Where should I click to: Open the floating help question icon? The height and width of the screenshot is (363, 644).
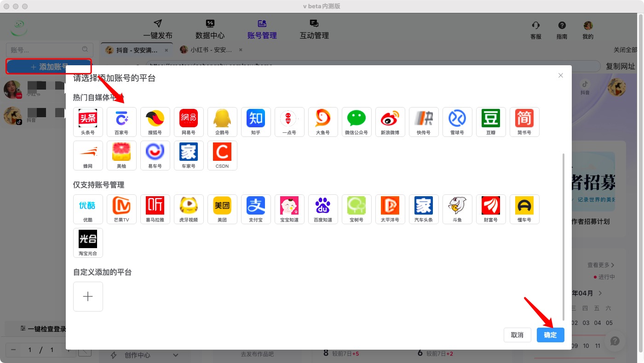(x=615, y=341)
